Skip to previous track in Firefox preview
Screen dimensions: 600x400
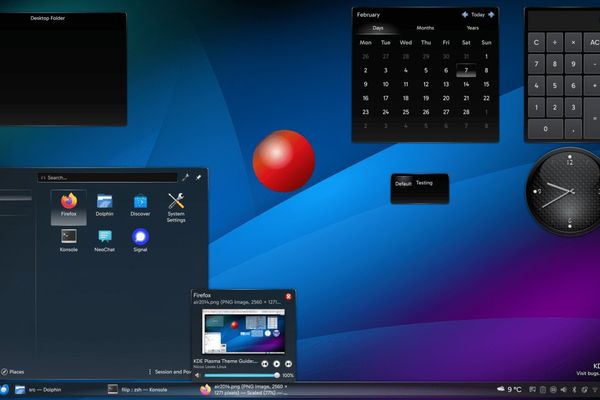264,364
